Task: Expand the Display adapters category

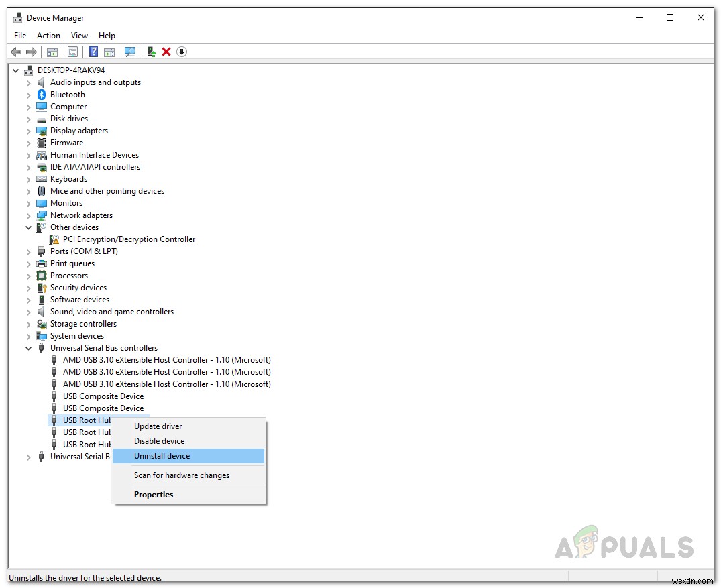Action: [x=27, y=131]
